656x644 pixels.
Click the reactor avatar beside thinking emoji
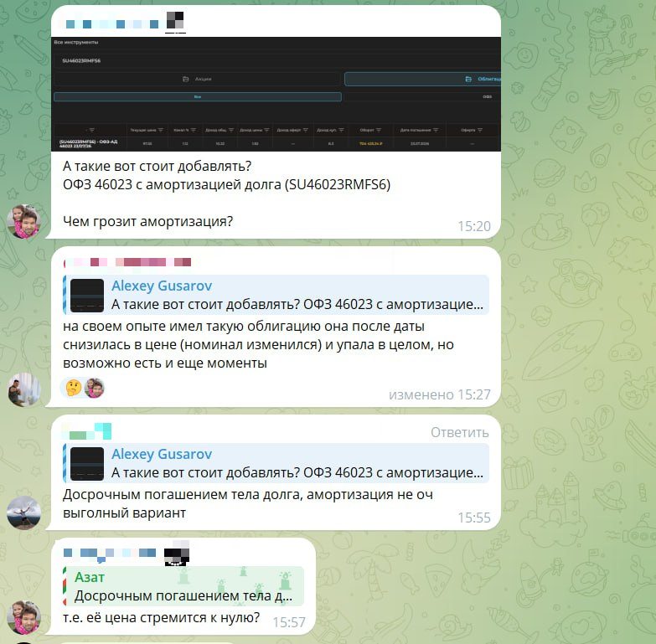[94, 388]
